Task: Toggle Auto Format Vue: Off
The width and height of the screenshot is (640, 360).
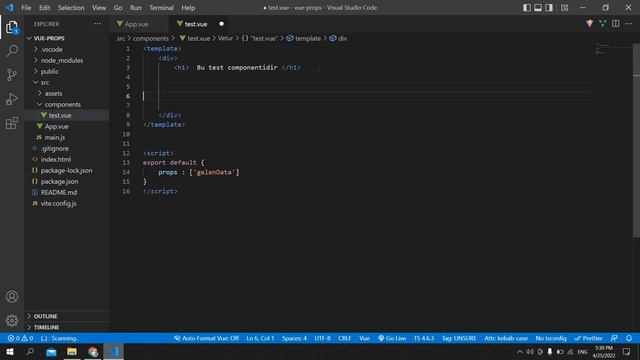Action: point(206,338)
